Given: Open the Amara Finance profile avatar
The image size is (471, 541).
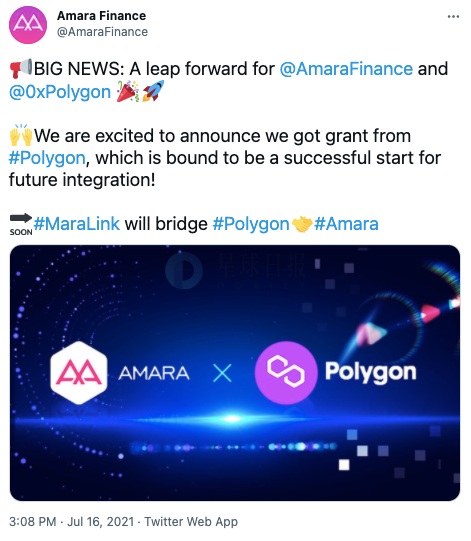Looking at the screenshot, I should click(28, 25).
